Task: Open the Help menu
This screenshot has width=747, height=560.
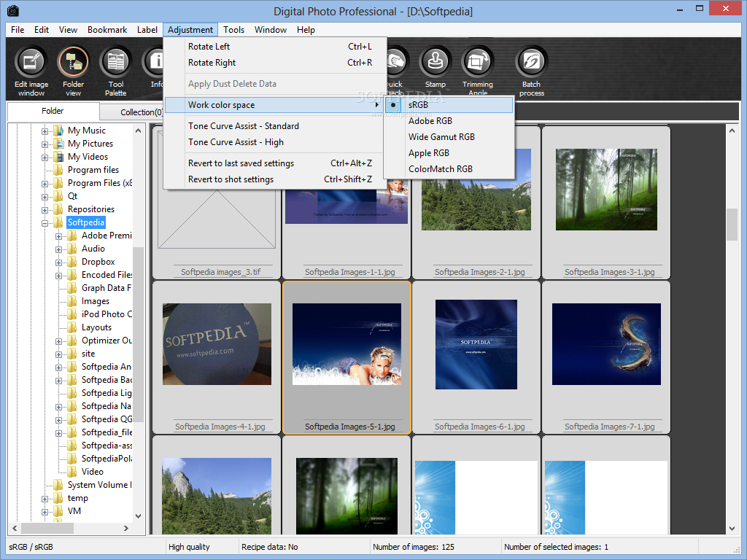Action: (x=306, y=29)
